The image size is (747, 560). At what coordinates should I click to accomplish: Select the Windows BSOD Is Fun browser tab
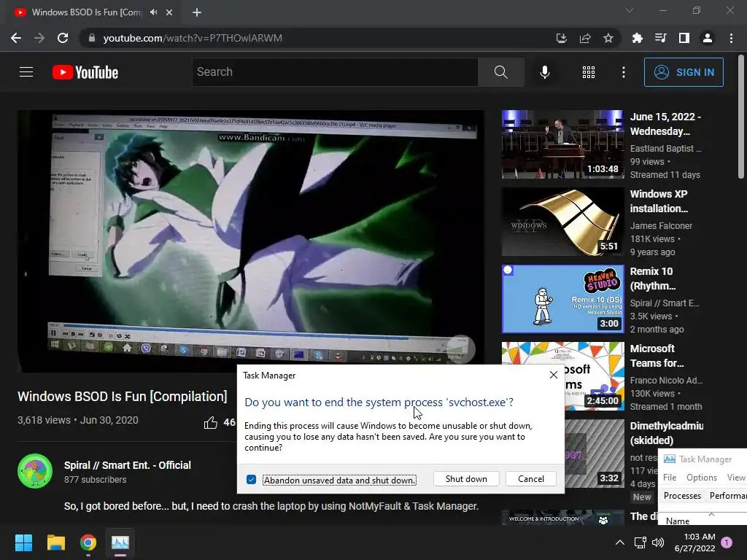tap(94, 12)
